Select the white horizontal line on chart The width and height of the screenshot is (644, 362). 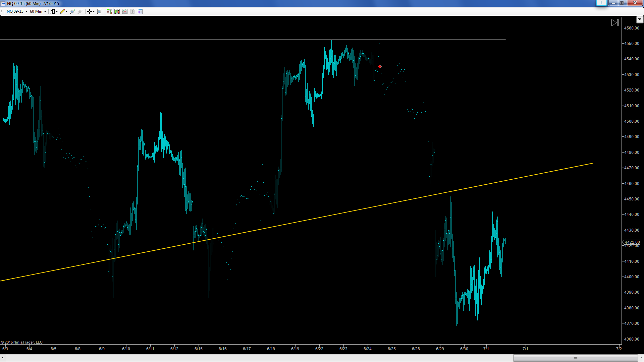(x=253, y=40)
